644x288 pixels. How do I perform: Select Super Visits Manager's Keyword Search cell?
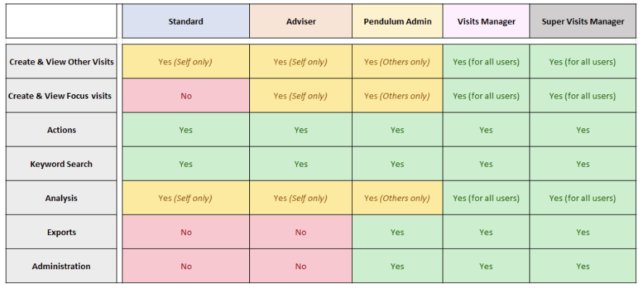[583, 164]
